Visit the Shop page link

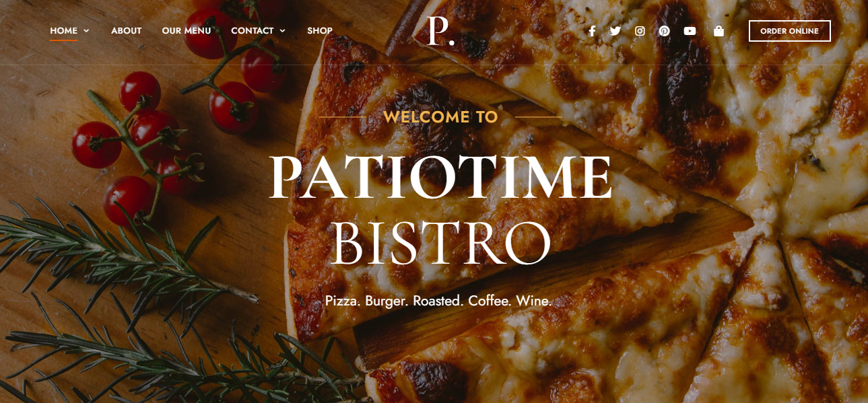(x=320, y=31)
